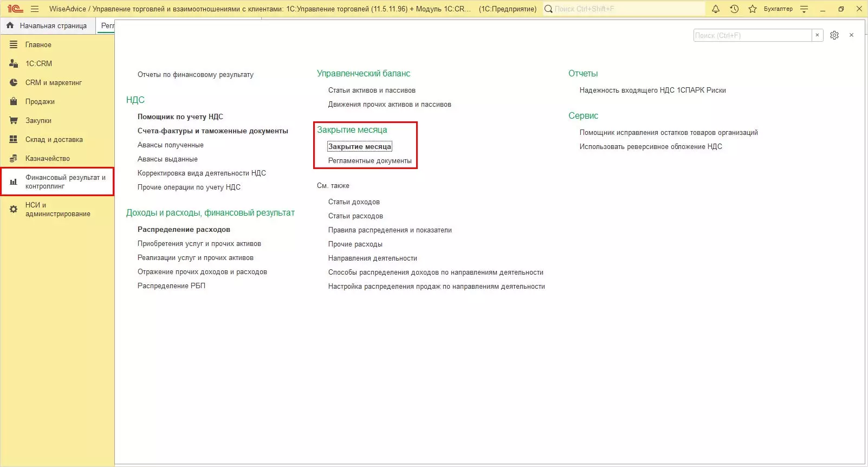
Task: Open Помощник по учету НДС
Action: click(180, 116)
